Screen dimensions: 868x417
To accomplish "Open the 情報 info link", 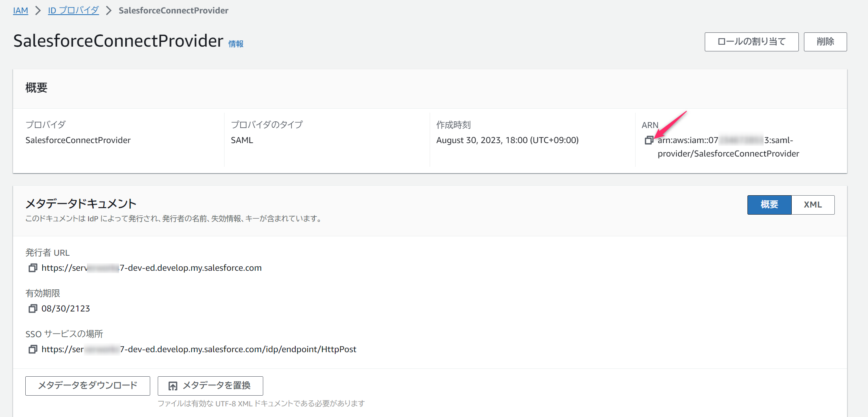I will [236, 44].
